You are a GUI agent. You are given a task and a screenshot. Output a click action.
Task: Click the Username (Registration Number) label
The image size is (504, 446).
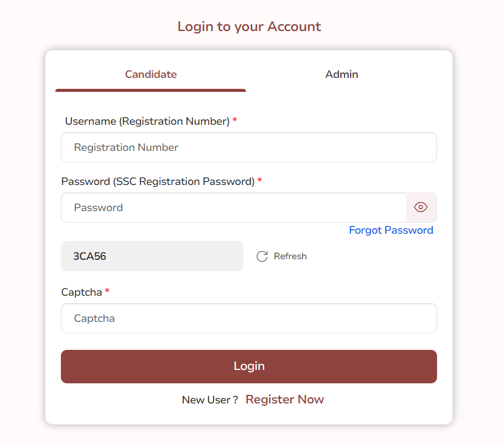pos(147,121)
